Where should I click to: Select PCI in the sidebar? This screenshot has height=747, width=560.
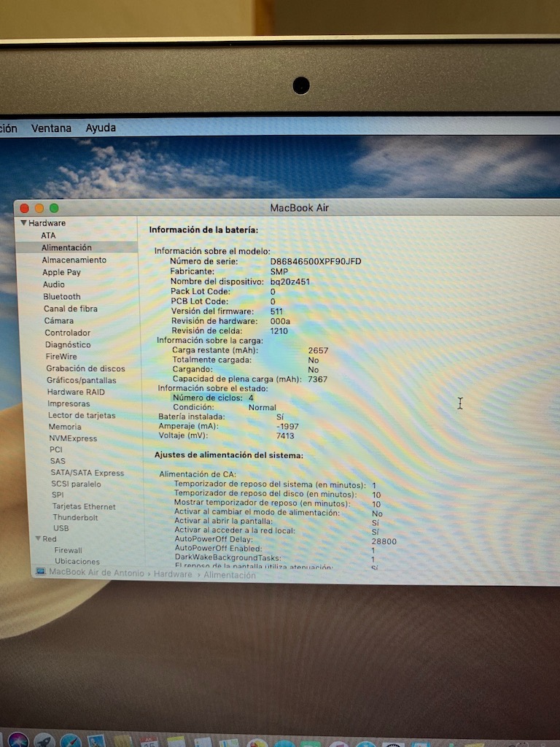55,449
